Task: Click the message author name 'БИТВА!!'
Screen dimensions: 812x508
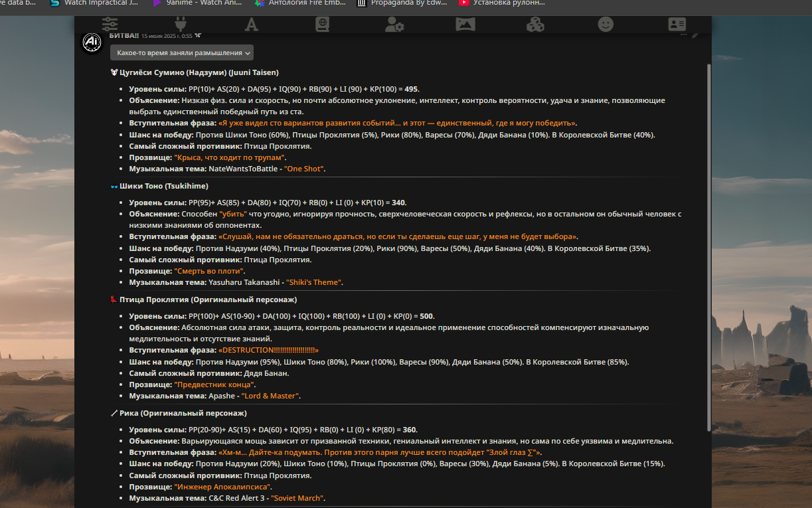Action: pyautogui.click(x=124, y=36)
